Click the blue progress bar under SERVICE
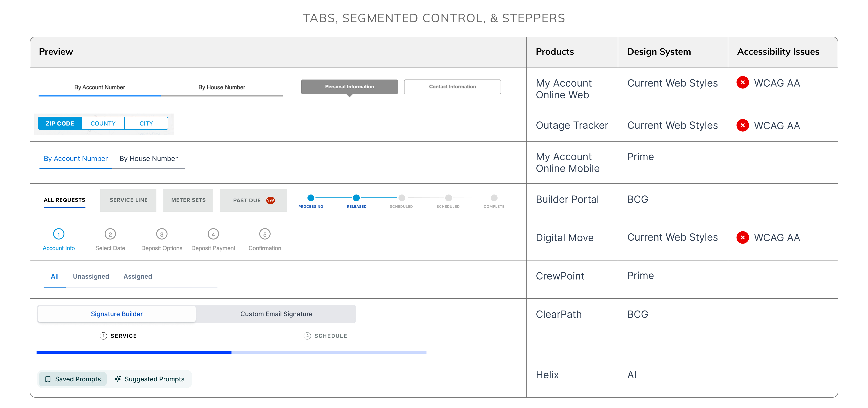Image resolution: width=868 pixels, height=408 pixels. 134,352
